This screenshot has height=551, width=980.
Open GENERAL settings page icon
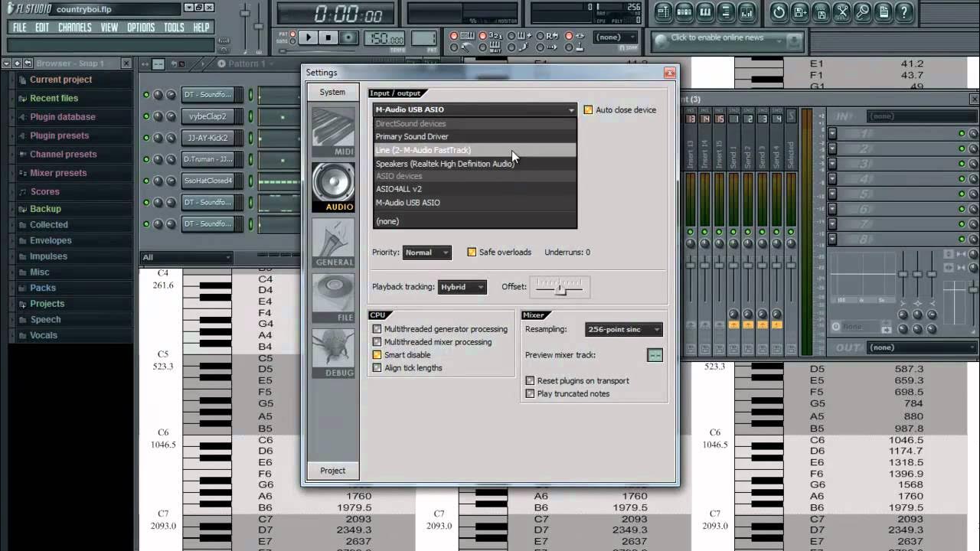pos(333,243)
